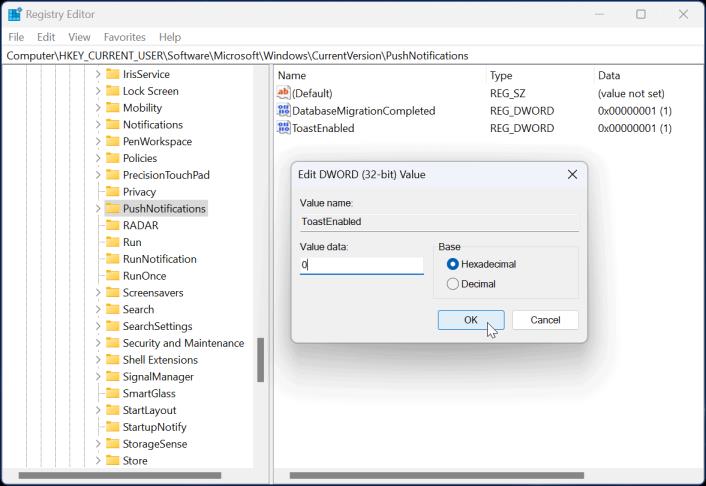Screen dimensions: 706x486
Task: Expand the StartLayout tree node
Action: (x=98, y=410)
